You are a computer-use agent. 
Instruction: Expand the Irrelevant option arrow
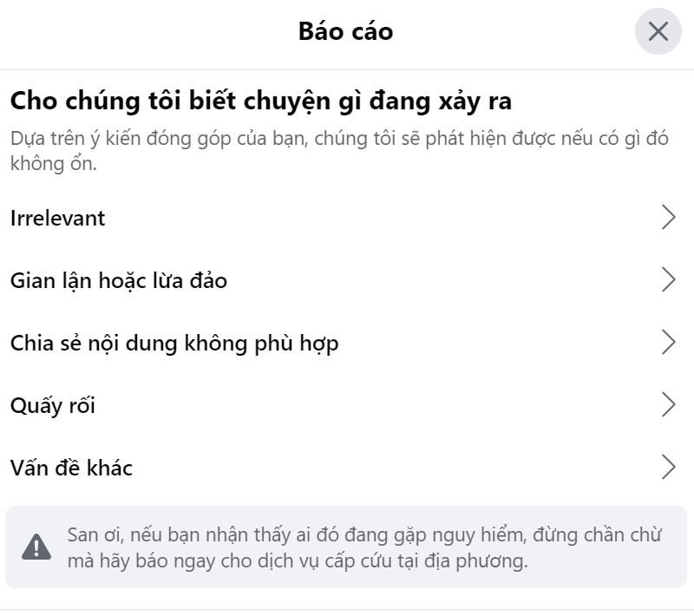click(668, 218)
